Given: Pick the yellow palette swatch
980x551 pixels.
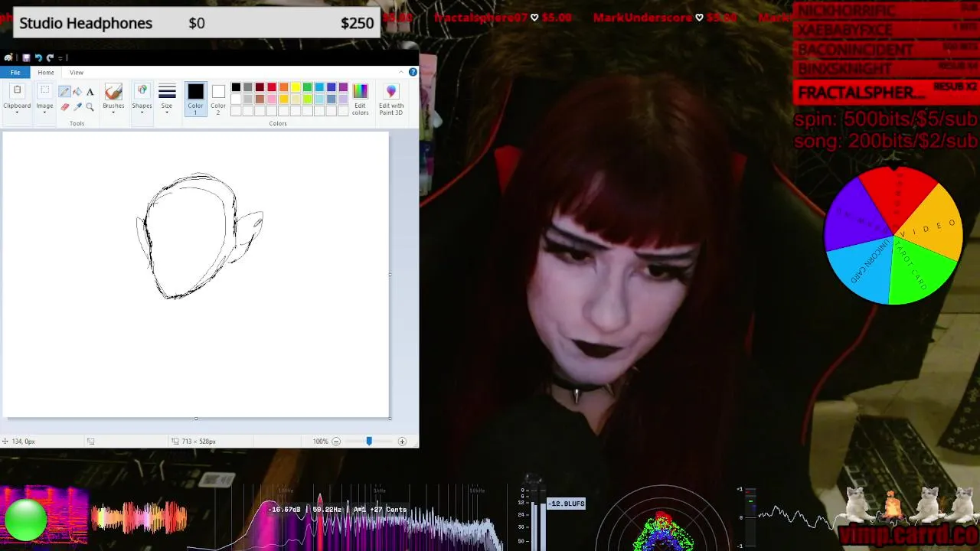Looking at the screenshot, I should (296, 87).
